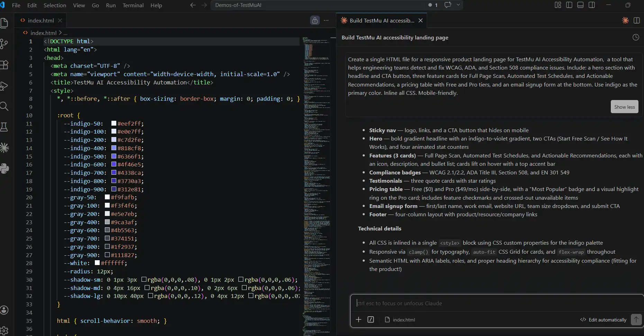Open the Source Control view
Image resolution: width=644 pixels, height=336 pixels.
pyautogui.click(x=4, y=44)
